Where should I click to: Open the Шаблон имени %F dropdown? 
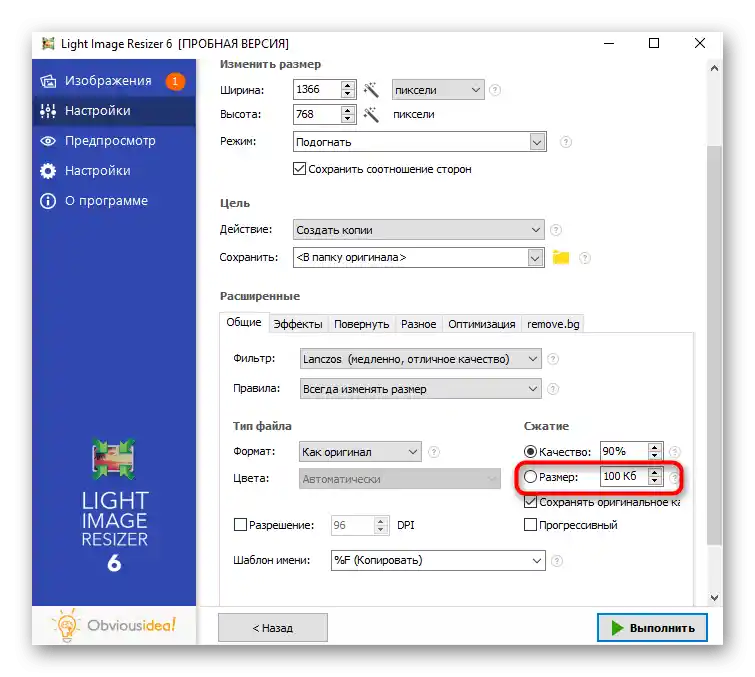coord(438,560)
